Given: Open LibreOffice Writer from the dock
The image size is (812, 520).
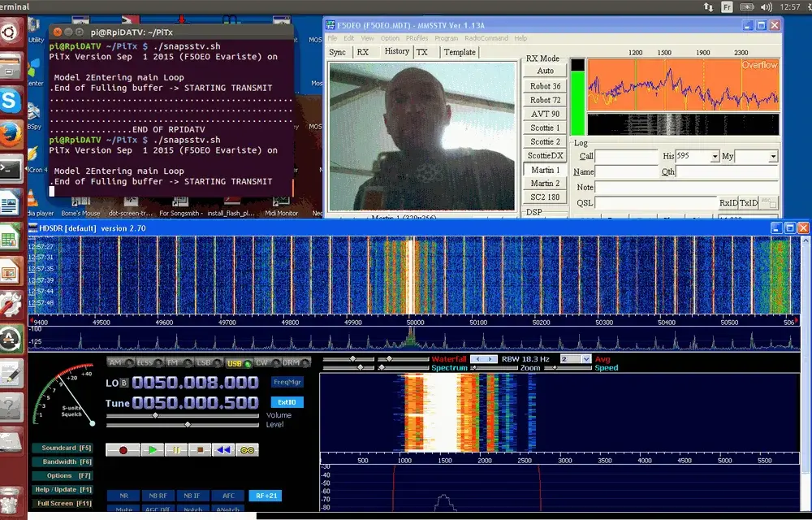Looking at the screenshot, I should [11, 203].
